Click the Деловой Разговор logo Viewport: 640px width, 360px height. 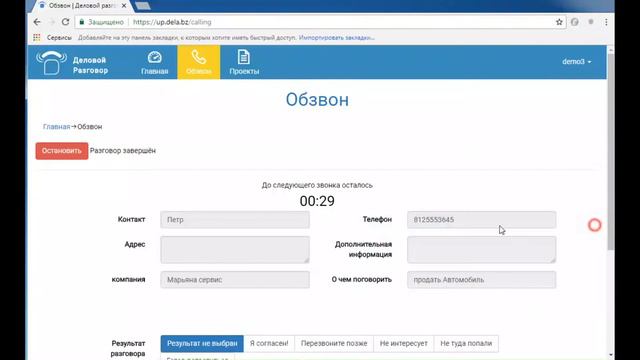click(x=72, y=63)
